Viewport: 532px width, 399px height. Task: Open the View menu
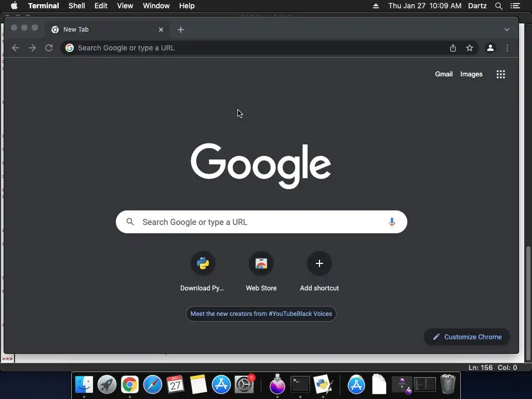point(125,6)
